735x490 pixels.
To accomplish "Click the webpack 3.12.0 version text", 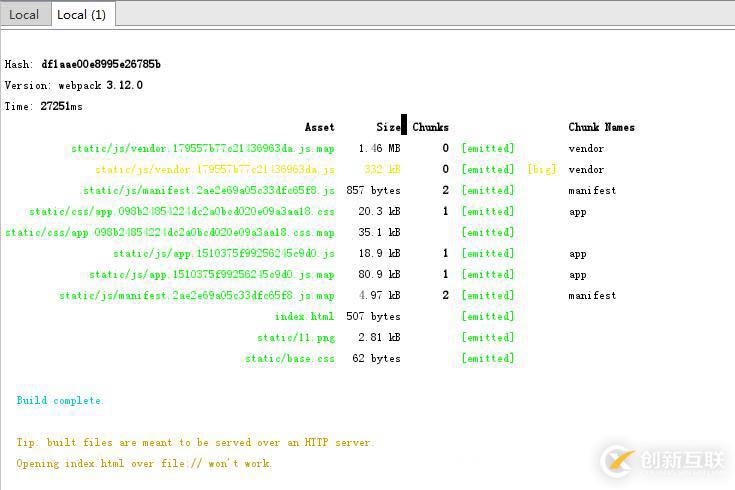I will coord(100,85).
